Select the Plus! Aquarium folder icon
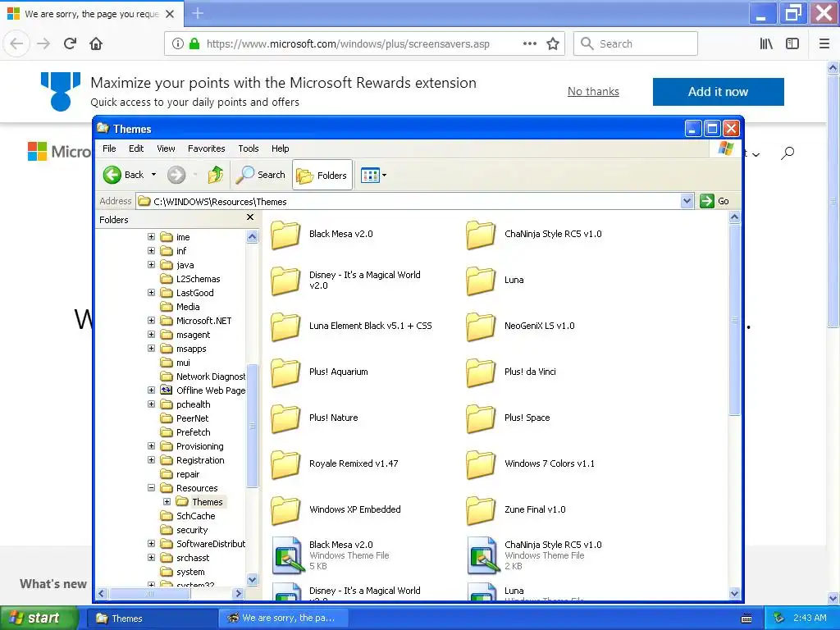 pyautogui.click(x=285, y=372)
